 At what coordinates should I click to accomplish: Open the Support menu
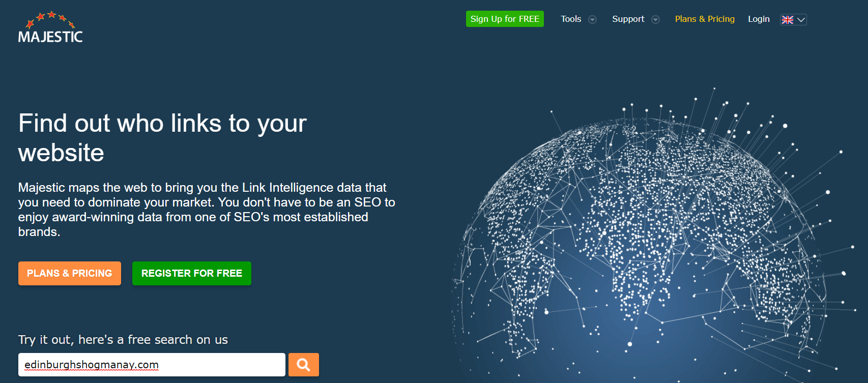[x=628, y=19]
